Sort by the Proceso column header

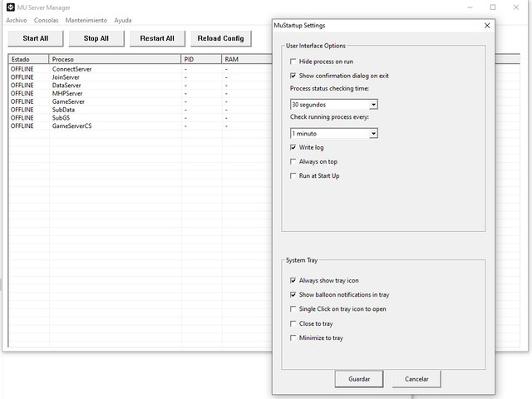click(x=115, y=59)
